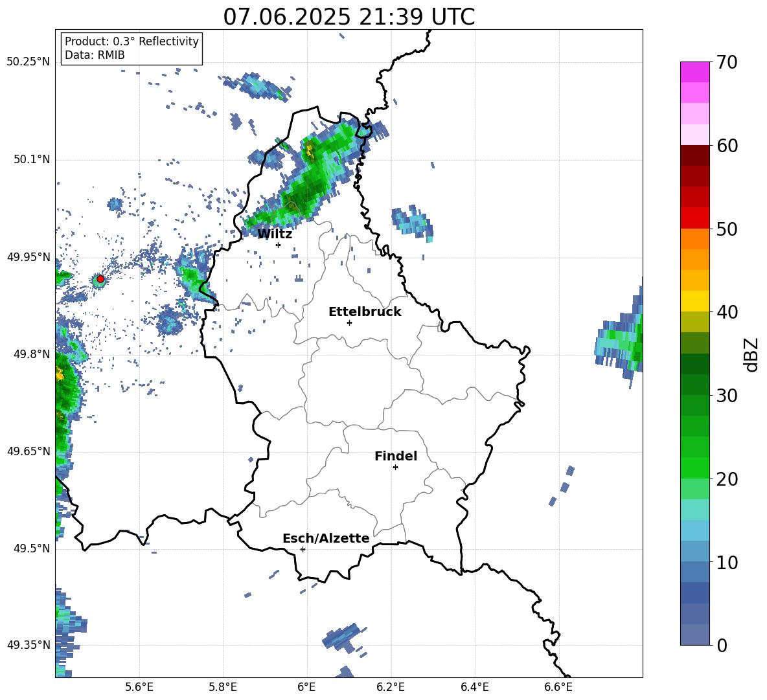
Task: Click the Ettelbruck station cross marker
Action: point(349,322)
